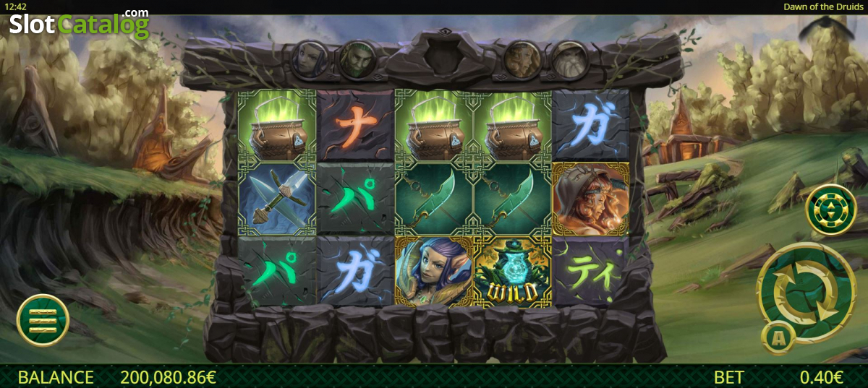868x388 pixels.
Task: Click the WILD symbol on the reels
Action: (513, 272)
